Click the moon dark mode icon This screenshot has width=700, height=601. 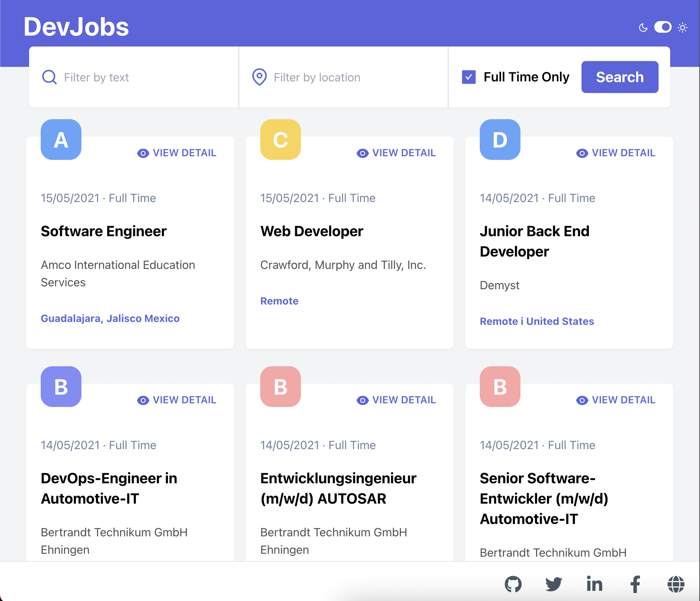[643, 28]
